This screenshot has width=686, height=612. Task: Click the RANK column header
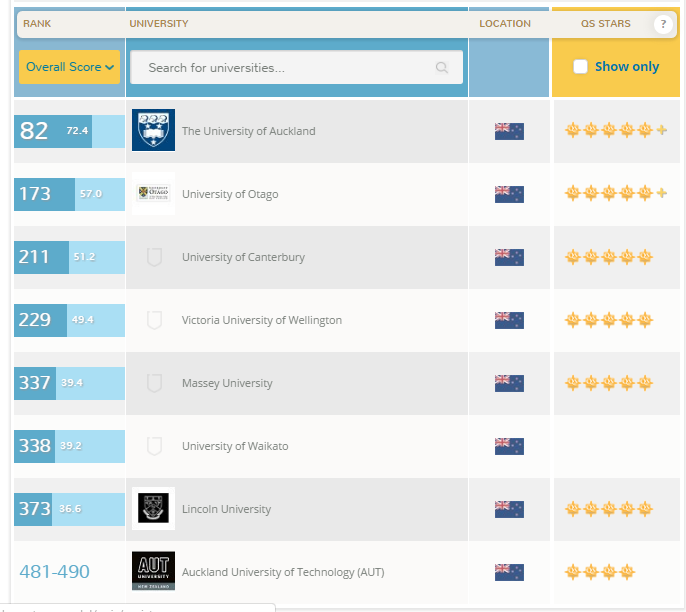click(37, 24)
